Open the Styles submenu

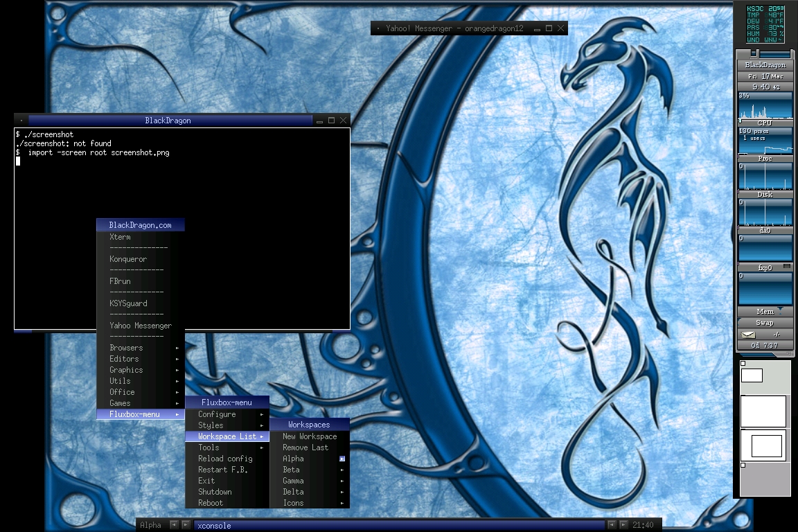click(x=227, y=425)
